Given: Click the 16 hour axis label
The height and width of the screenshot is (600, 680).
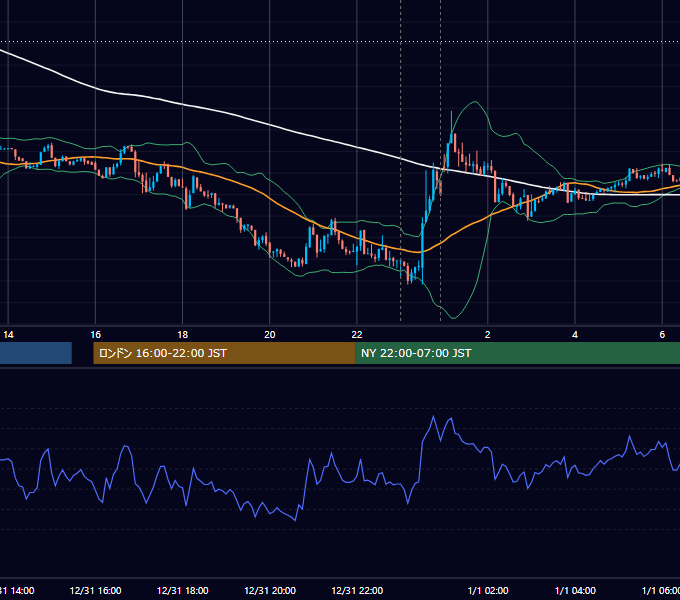Looking at the screenshot, I should click(95, 335).
